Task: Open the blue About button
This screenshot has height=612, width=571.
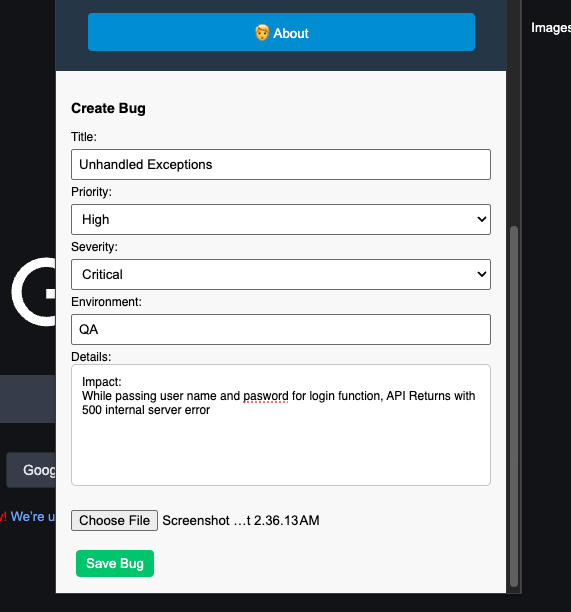Action: [281, 32]
